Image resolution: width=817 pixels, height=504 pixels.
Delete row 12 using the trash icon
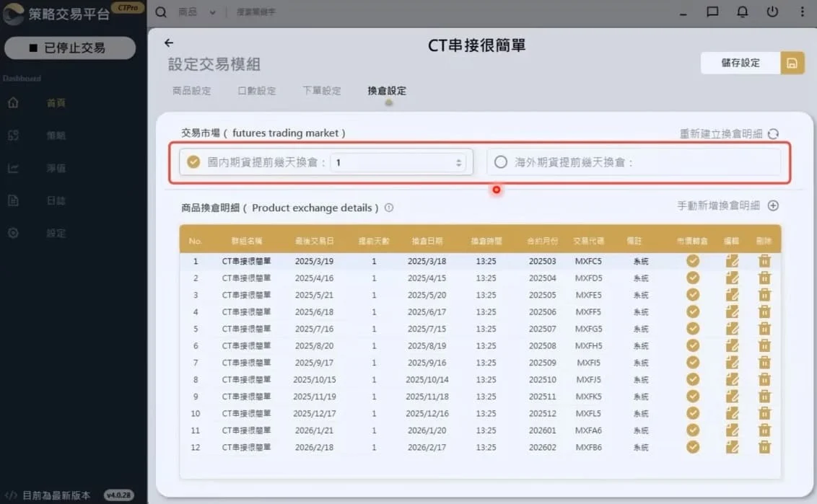tap(764, 447)
